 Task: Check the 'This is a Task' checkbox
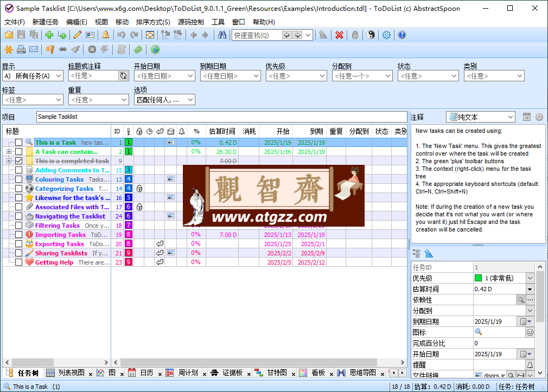point(19,142)
